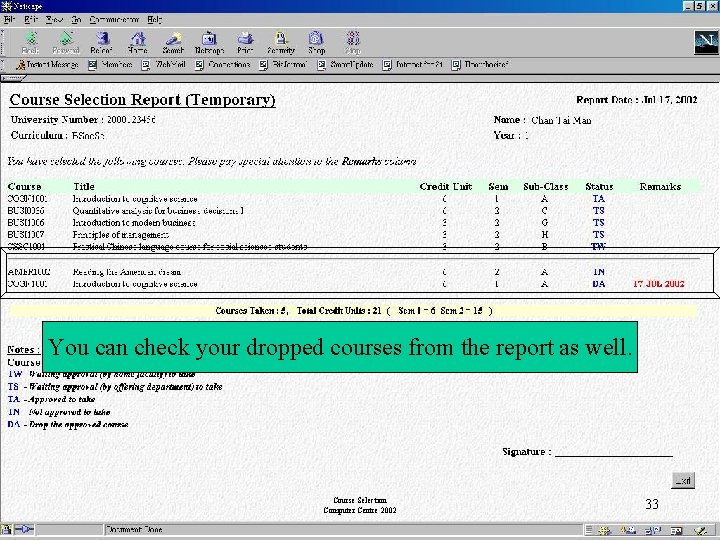This screenshot has height=540, width=720.
Task: Click the 'Curriculum' line
Action: (x=58, y=135)
